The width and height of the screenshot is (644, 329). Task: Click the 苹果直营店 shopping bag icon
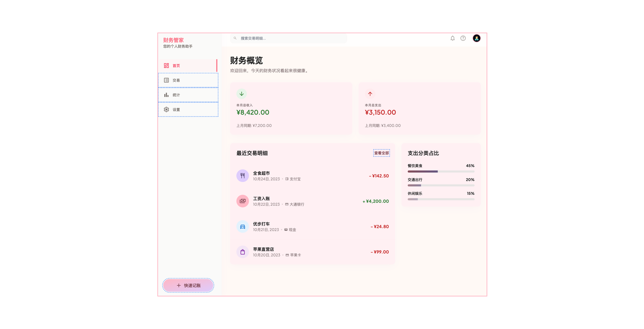(242, 252)
